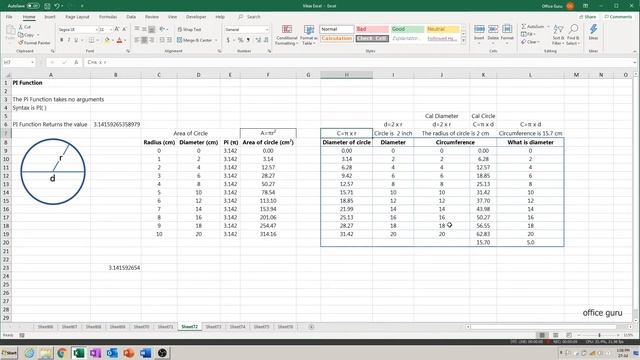This screenshot has height=360, width=640.
Task: Click Increase Decimal icon
Action: click(x=258, y=40)
